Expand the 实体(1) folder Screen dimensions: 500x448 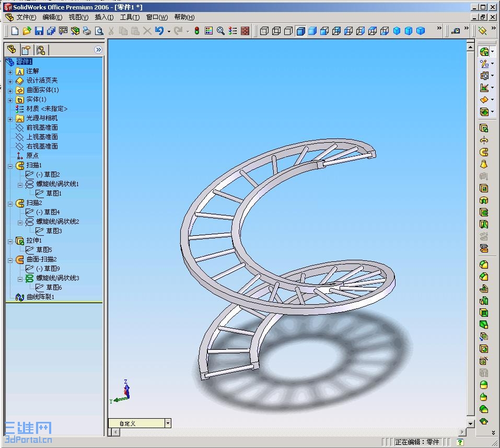tap(10, 100)
